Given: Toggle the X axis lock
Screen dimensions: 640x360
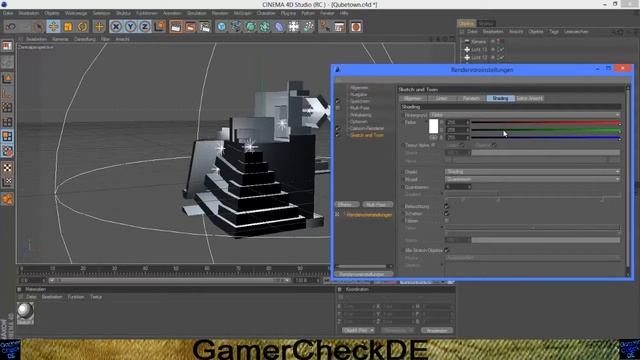Looking at the screenshot, I should 116,27.
